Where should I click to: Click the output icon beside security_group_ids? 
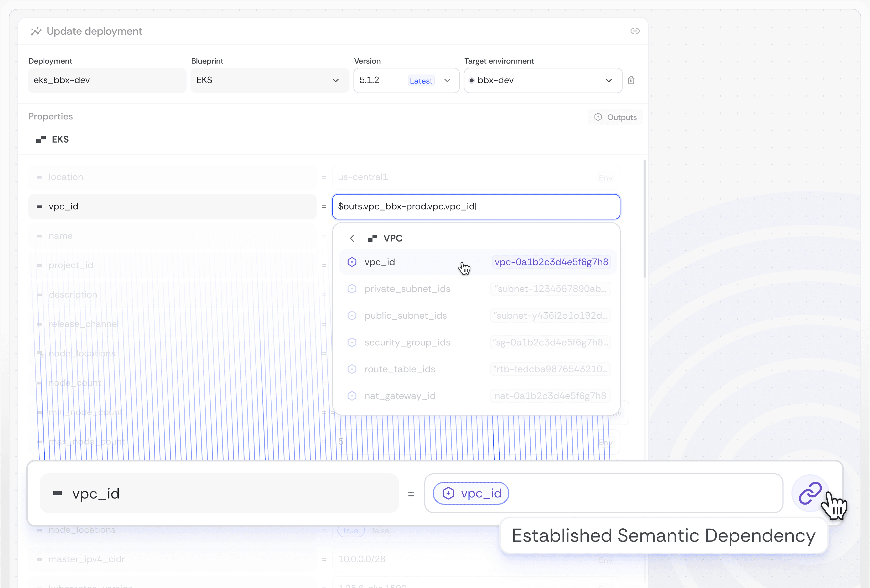[352, 342]
